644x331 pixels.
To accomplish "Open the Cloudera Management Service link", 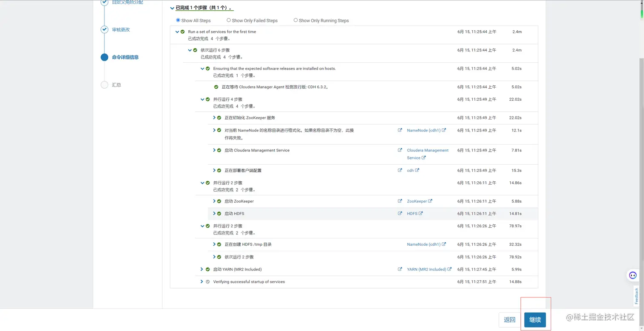I will (x=428, y=154).
